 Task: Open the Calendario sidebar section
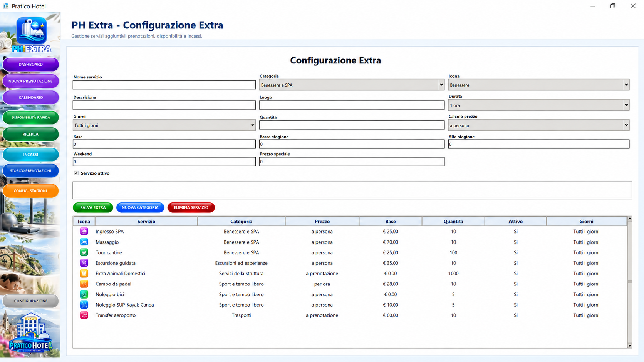(31, 98)
